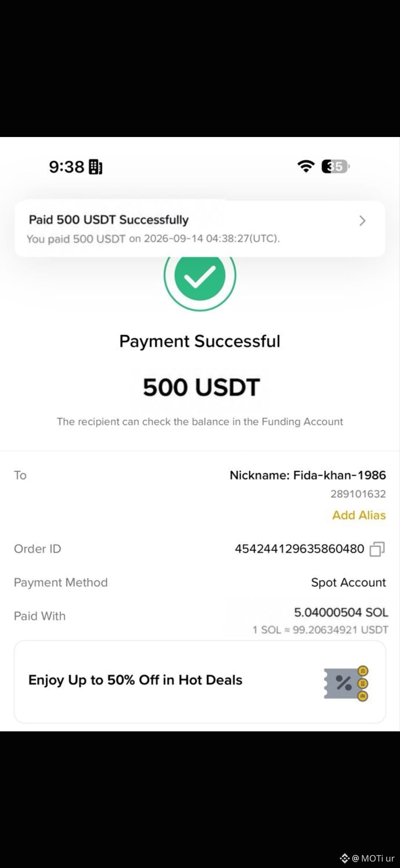Tap the Add Alias link
Image resolution: width=400 pixels, height=868 pixels.
[359, 515]
